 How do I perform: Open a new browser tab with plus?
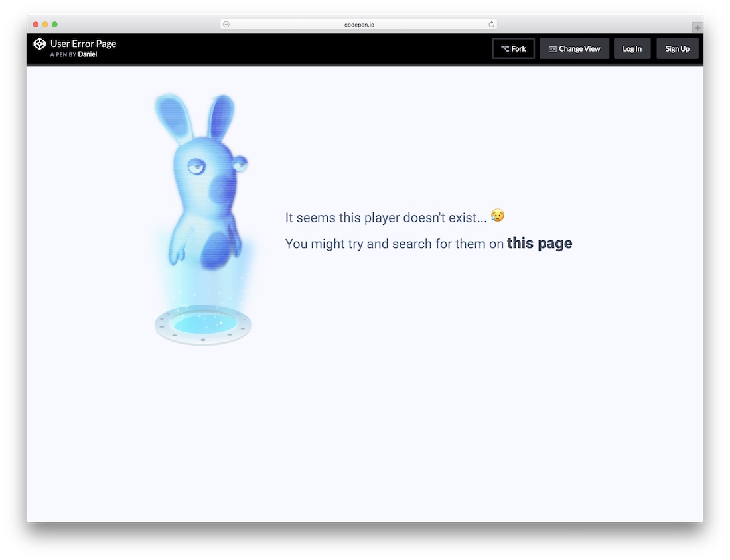coord(697,28)
